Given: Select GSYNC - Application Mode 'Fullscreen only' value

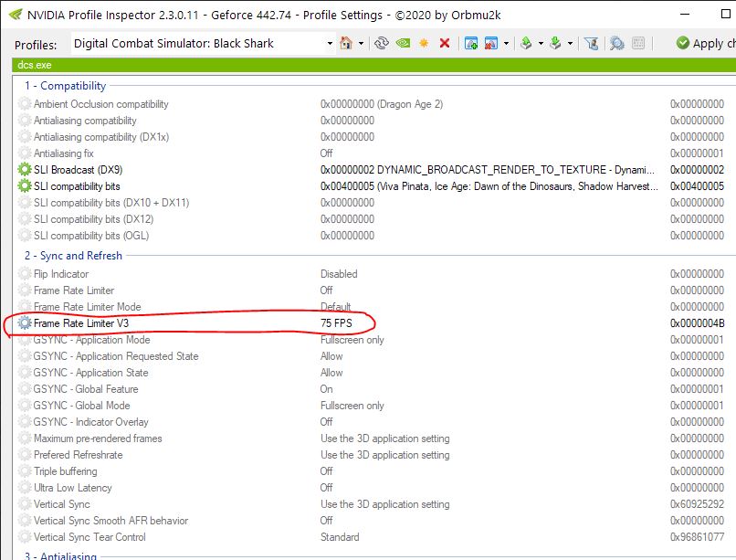Looking at the screenshot, I should pos(352,339).
